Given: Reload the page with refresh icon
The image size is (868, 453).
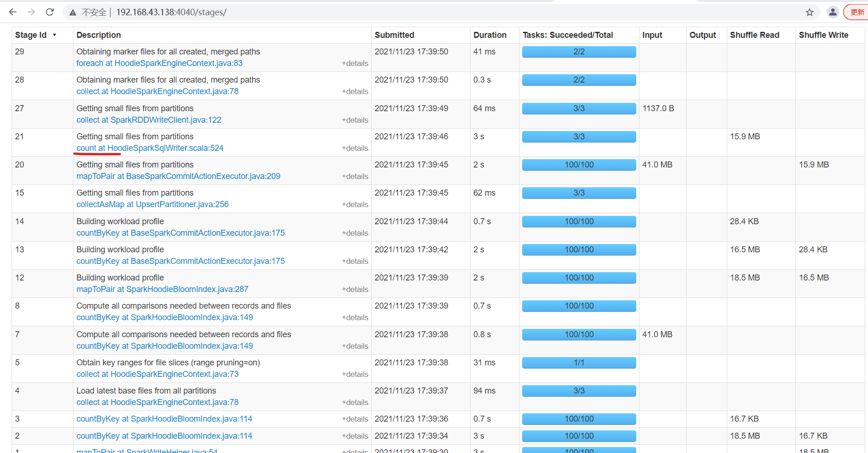Looking at the screenshot, I should [49, 12].
